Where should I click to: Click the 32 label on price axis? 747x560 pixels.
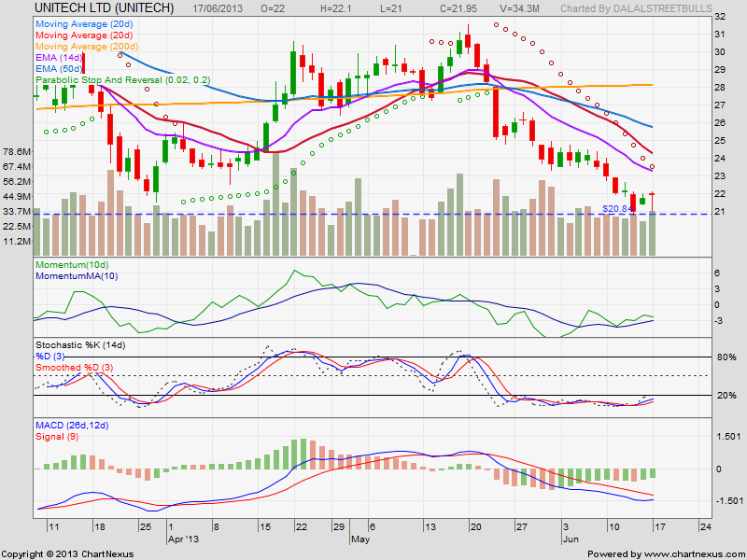(x=720, y=17)
